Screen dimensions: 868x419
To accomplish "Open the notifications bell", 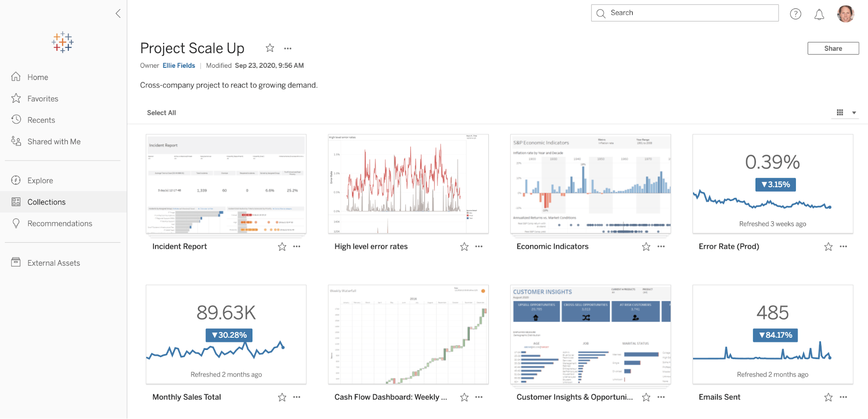I will tap(819, 14).
